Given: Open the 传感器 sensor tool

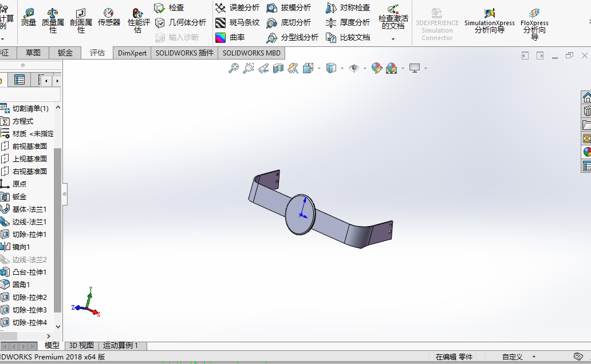Looking at the screenshot, I should pos(109,18).
